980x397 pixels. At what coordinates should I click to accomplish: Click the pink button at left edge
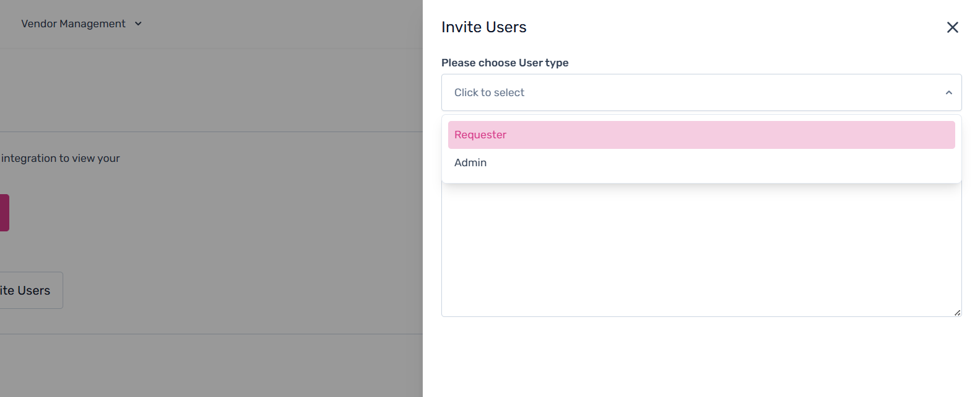tap(4, 213)
